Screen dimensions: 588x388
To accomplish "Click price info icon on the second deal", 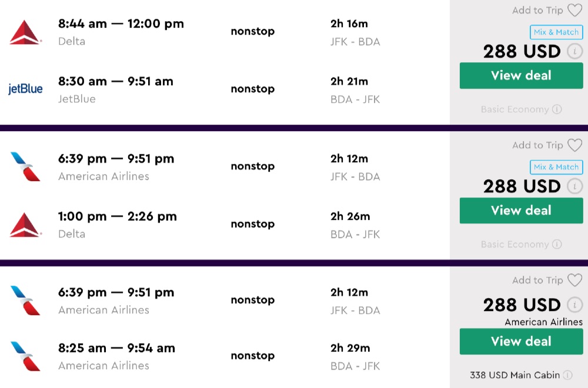I will 574,187.
